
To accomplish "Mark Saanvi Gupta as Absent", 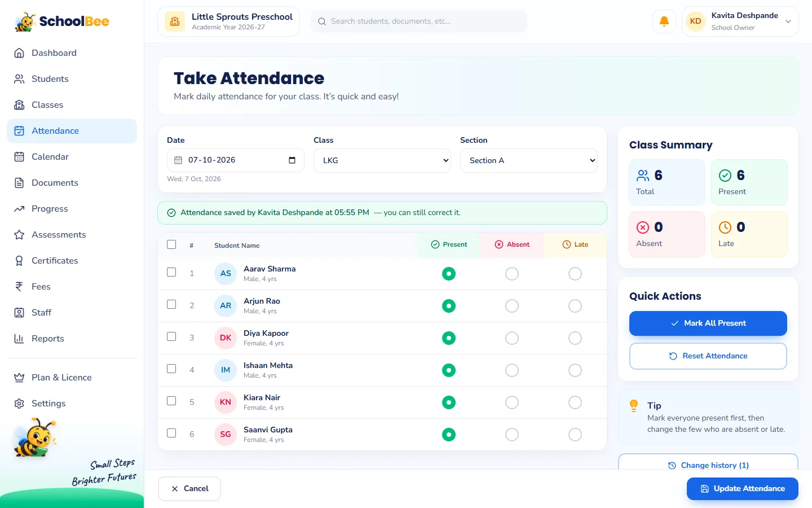I will pos(512,435).
